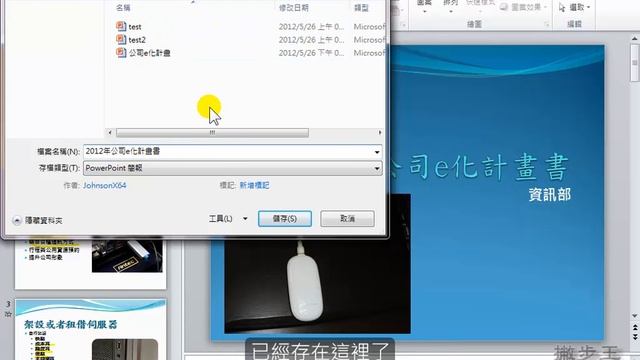Sort files by the 修改日期 column header
Image resolution: width=640 pixels, height=360 pixels.
point(293,8)
